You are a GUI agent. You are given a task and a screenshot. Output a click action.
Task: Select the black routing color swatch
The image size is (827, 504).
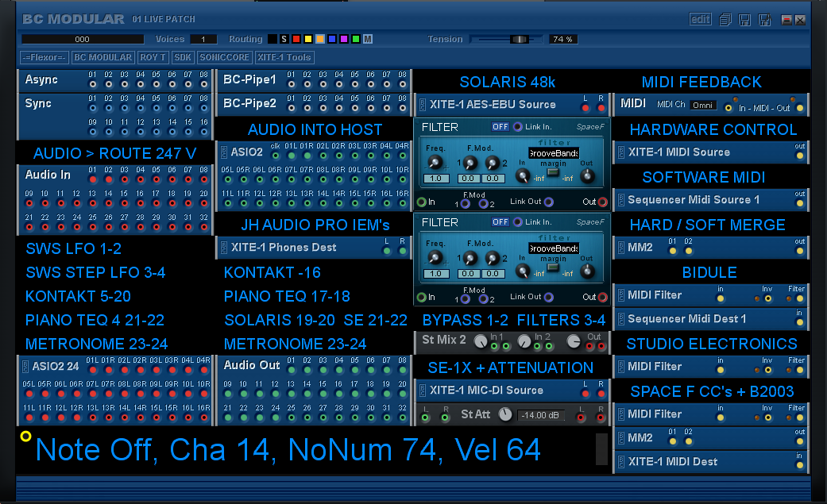point(272,39)
